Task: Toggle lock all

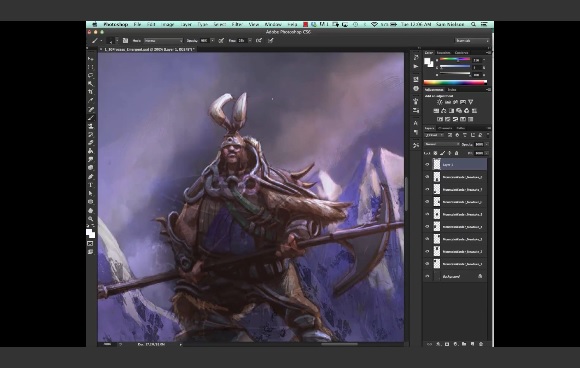Action: [456, 153]
